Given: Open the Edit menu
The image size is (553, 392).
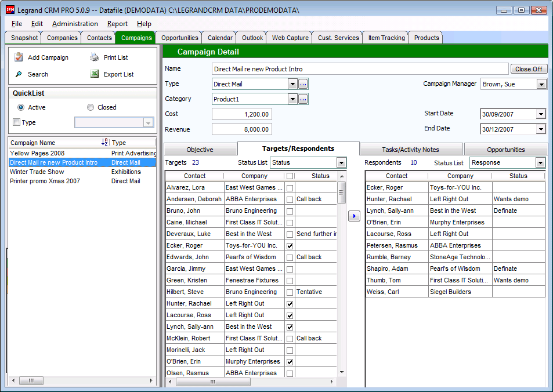Looking at the screenshot, I should (x=37, y=24).
